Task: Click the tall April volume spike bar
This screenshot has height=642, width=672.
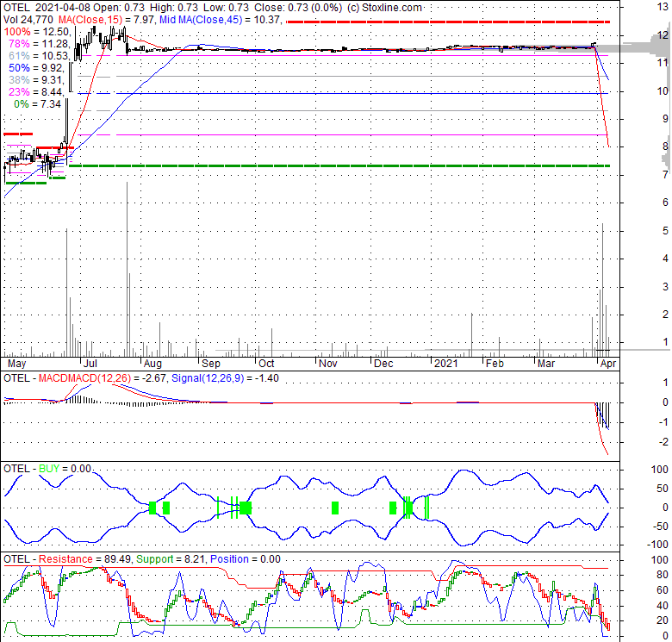Action: (602, 290)
